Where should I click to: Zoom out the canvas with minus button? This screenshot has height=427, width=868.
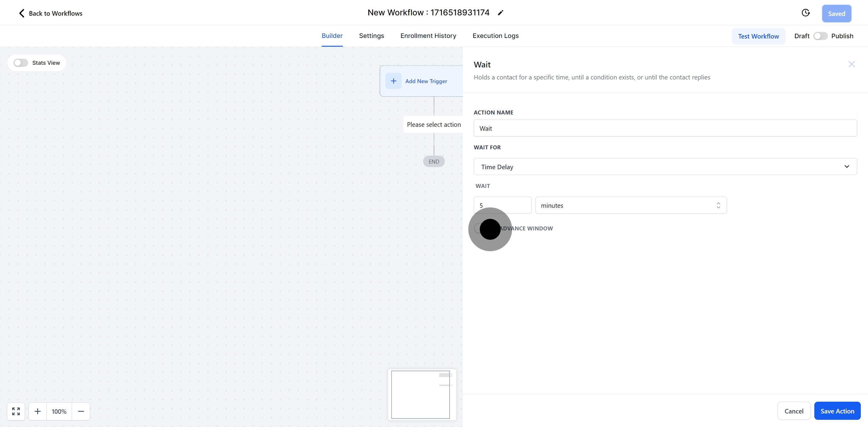[x=81, y=411]
